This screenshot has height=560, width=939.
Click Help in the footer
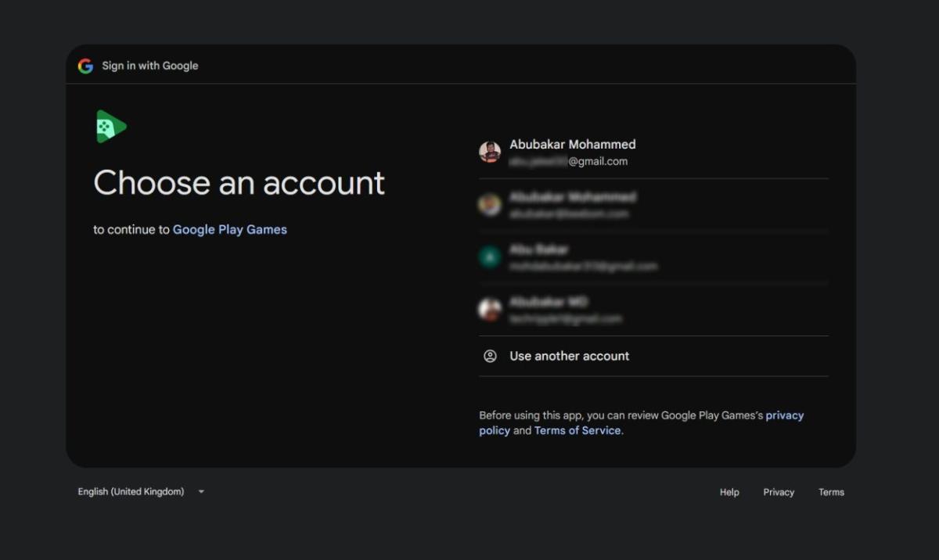tap(729, 492)
